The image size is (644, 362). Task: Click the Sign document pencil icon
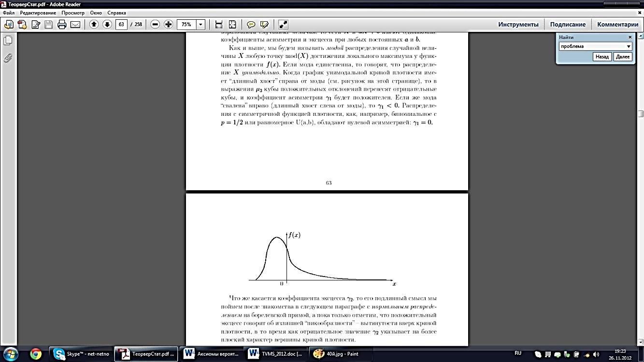pyautogui.click(x=35, y=24)
